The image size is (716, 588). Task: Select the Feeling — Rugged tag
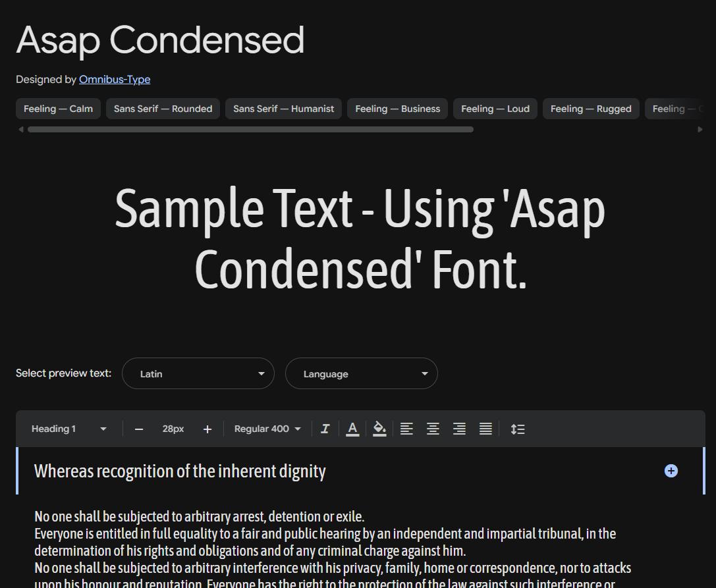(591, 109)
